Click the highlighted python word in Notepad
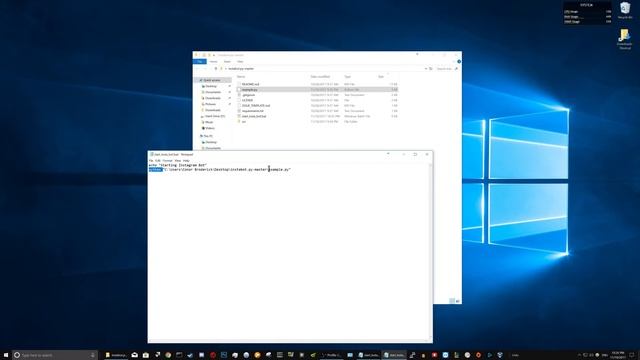 [155, 169]
